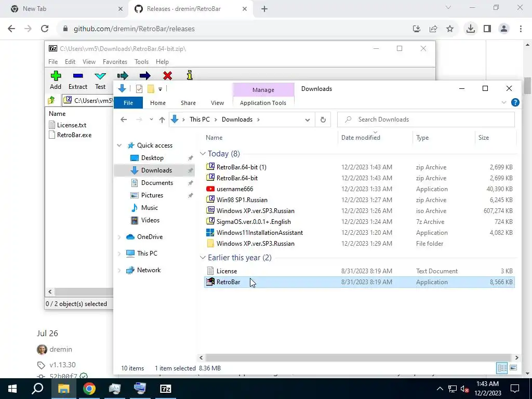
Task: Open 7-Zip taskbar icon
Action: tap(165, 389)
